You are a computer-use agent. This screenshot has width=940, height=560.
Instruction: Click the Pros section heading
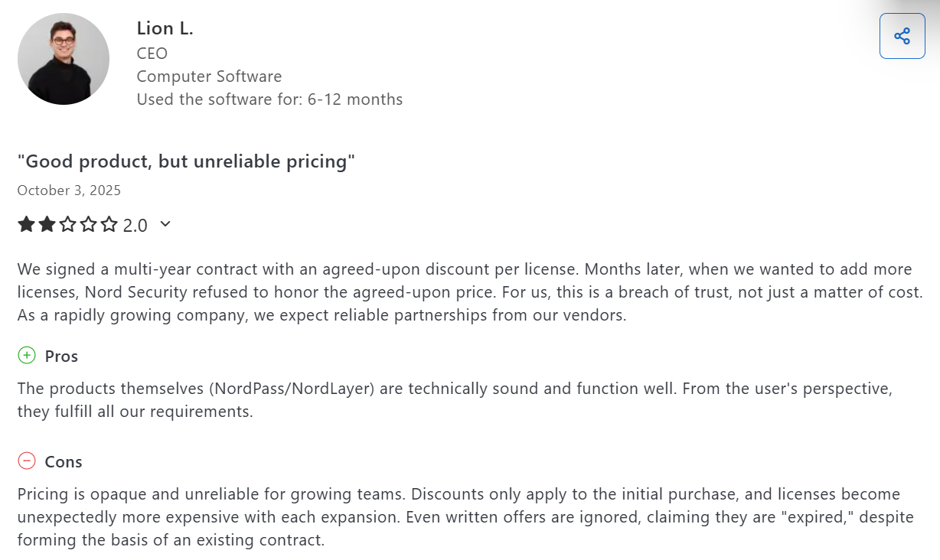61,357
